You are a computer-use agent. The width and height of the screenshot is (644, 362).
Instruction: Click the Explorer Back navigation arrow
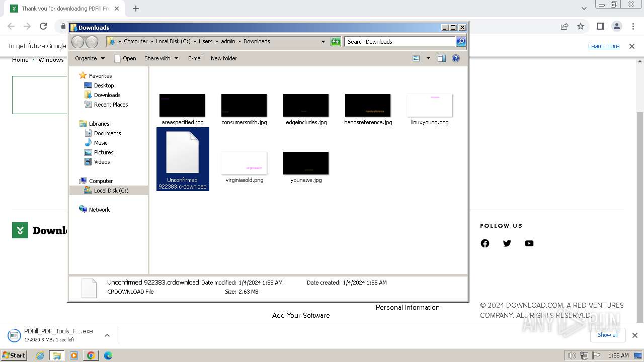tap(77, 42)
